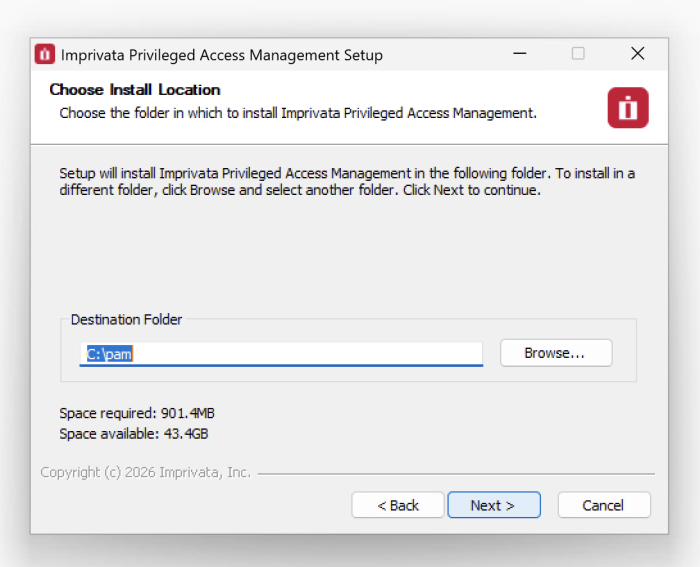Click the Space required: 901.4MB text
The width and height of the screenshot is (700, 567).
click(137, 413)
